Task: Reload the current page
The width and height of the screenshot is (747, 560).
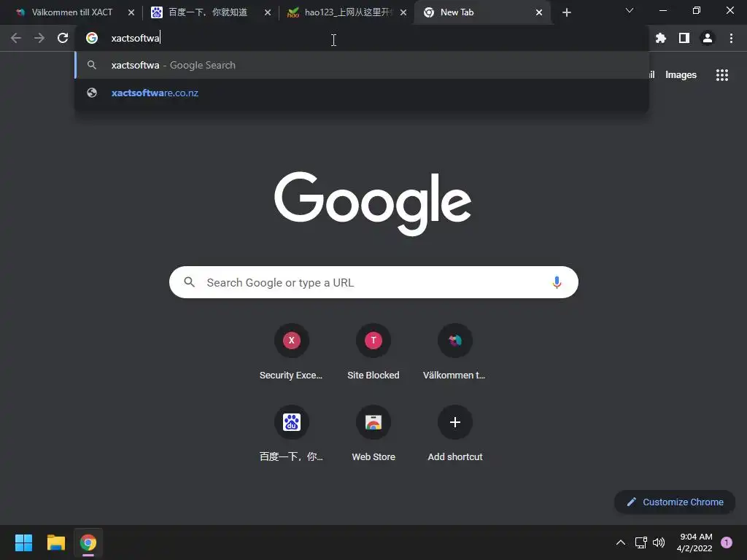Action: point(63,38)
